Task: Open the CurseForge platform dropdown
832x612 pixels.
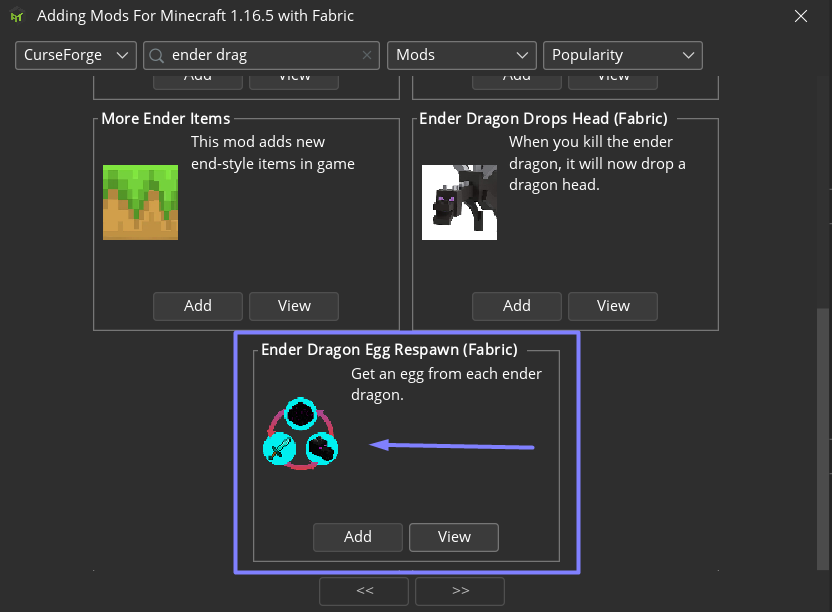Action: coord(76,55)
